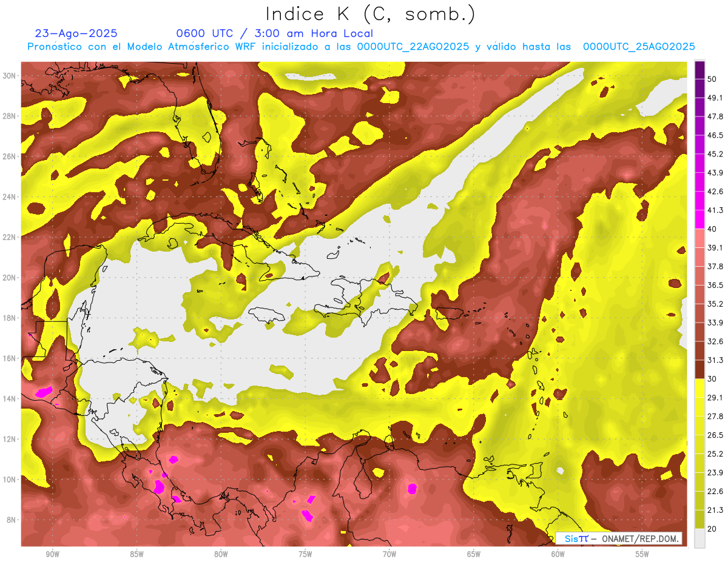Click the bright yellow legend swatch below 30

click(x=699, y=389)
